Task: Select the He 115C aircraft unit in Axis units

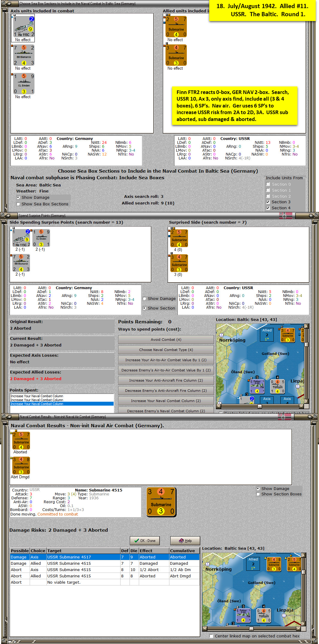Action: coord(24,26)
